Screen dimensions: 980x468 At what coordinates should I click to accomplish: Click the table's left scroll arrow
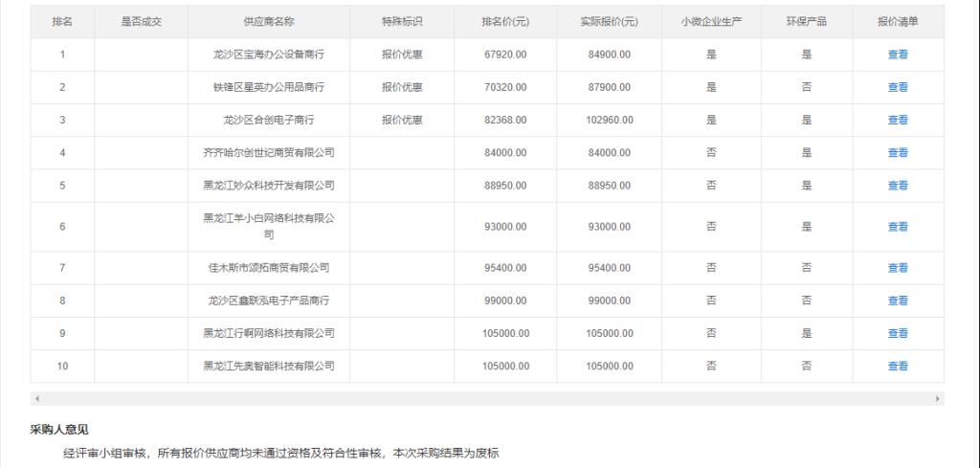click(x=36, y=398)
